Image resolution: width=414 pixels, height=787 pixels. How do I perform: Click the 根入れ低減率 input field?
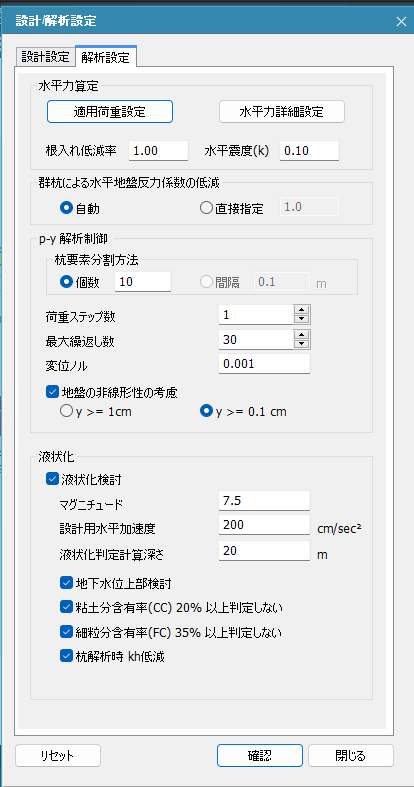click(x=158, y=151)
